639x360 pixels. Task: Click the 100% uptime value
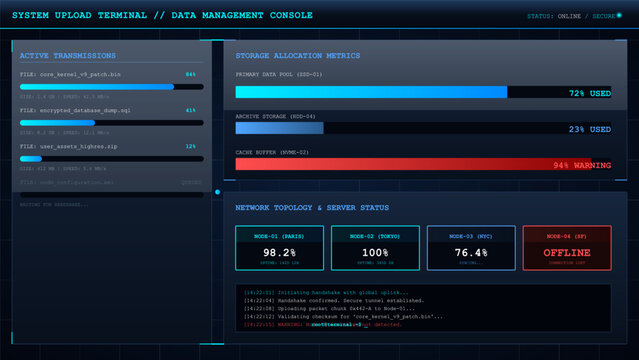coord(375,253)
